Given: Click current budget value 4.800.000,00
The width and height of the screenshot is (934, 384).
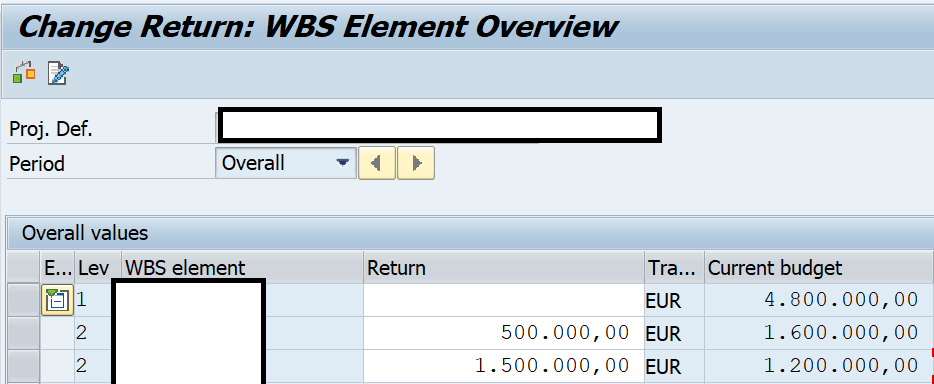Looking at the screenshot, I should tap(818, 299).
